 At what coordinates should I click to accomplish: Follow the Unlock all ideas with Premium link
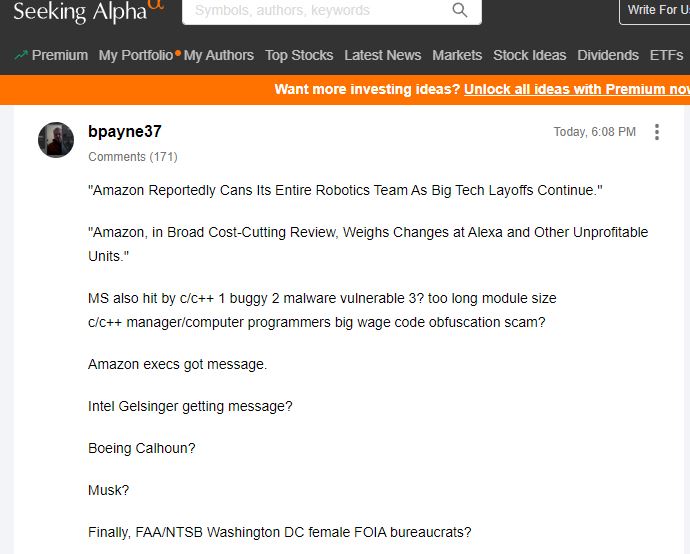click(577, 89)
